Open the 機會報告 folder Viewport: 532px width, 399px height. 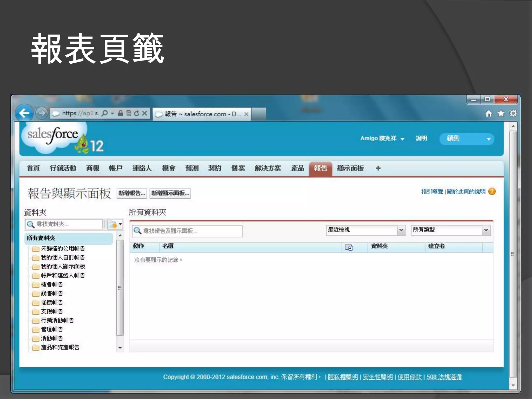click(52, 284)
